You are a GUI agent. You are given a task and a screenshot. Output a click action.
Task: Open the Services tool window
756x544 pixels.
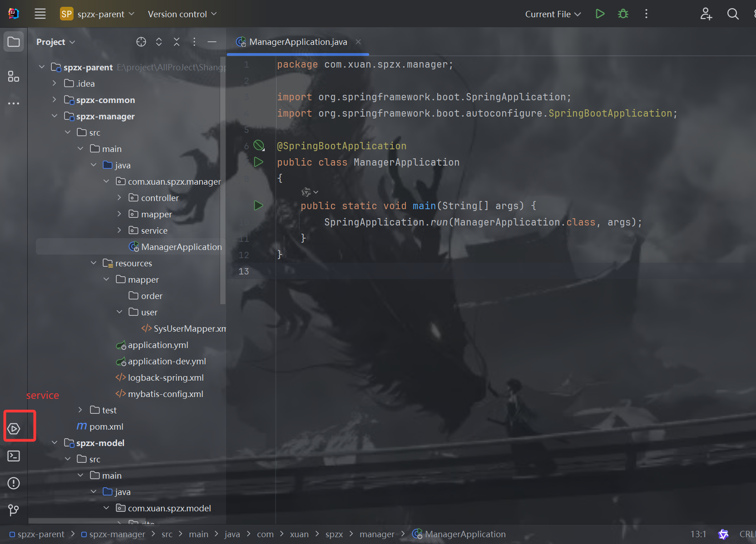click(14, 429)
